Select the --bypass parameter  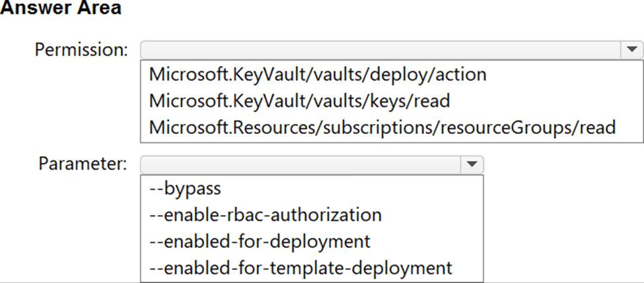point(185,189)
